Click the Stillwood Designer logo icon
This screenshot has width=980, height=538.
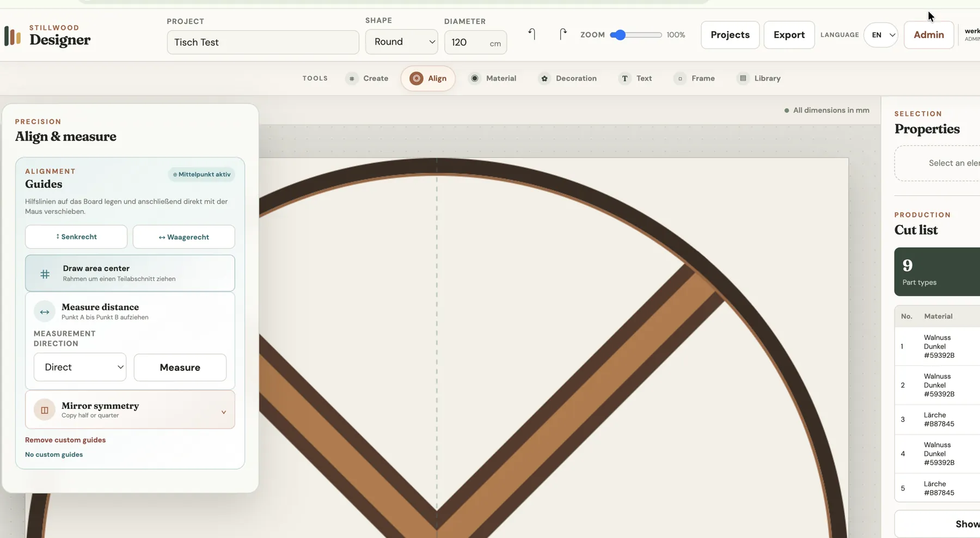(13, 36)
